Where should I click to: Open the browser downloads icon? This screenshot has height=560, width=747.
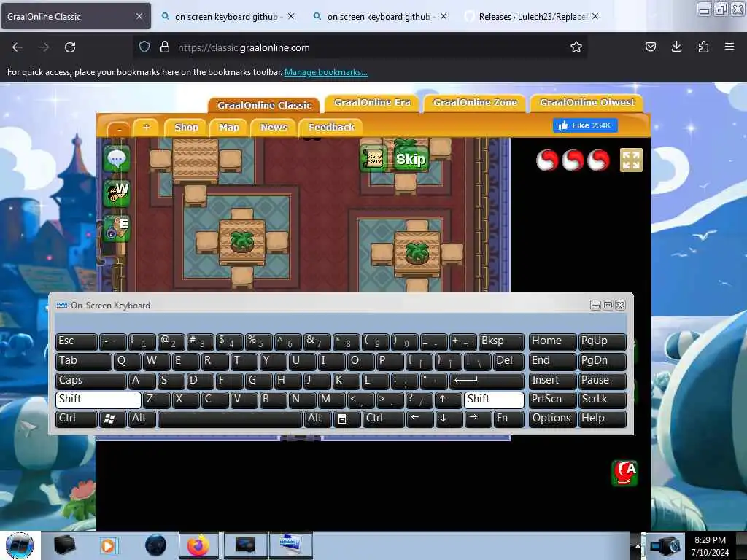pos(676,47)
